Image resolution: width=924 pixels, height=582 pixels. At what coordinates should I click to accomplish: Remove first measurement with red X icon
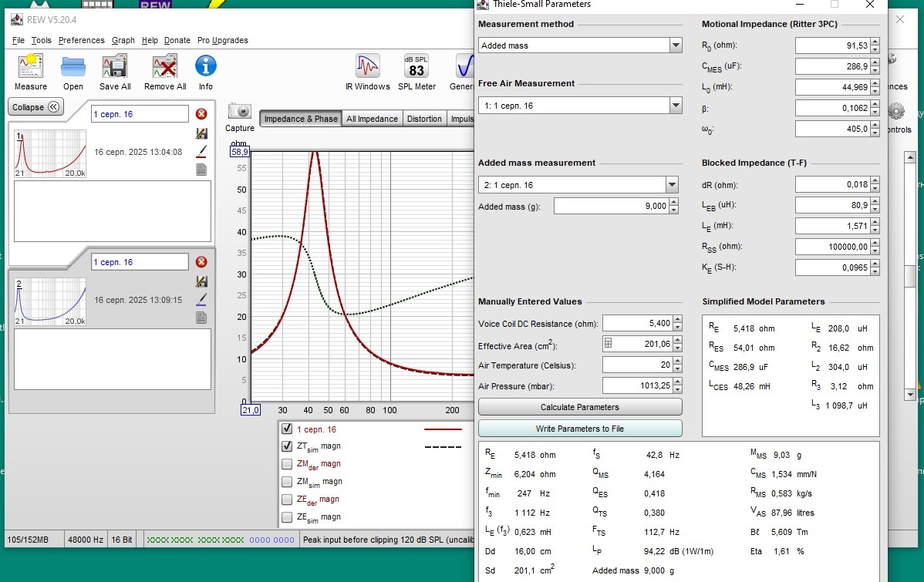[x=201, y=114]
